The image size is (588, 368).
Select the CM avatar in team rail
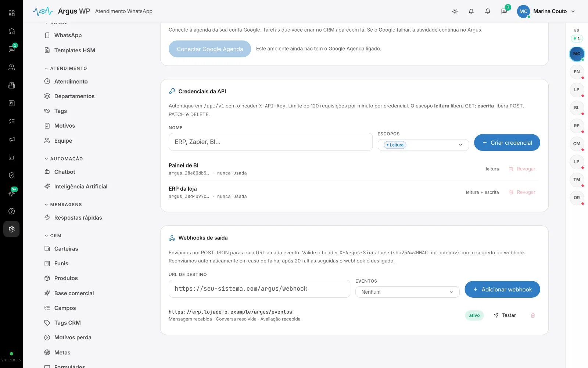(x=577, y=144)
